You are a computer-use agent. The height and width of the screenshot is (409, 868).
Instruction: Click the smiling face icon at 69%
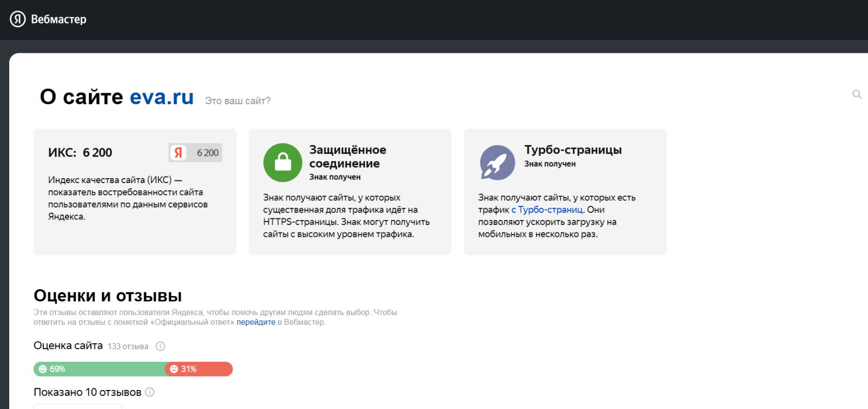[43, 369]
